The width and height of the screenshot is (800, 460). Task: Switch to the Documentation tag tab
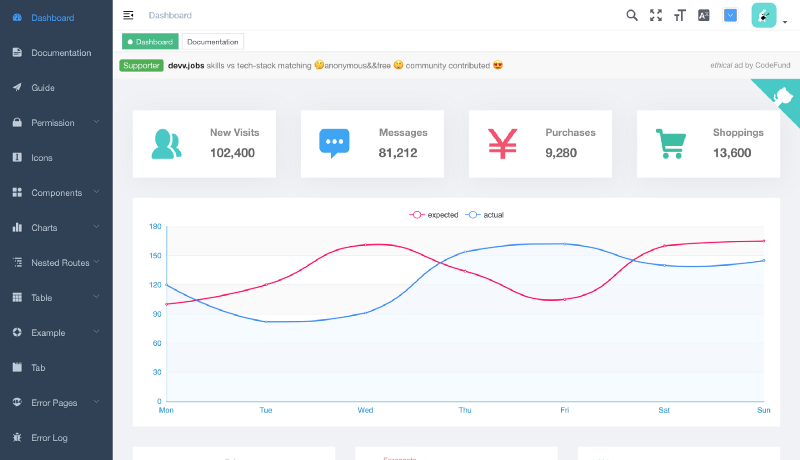tap(213, 42)
